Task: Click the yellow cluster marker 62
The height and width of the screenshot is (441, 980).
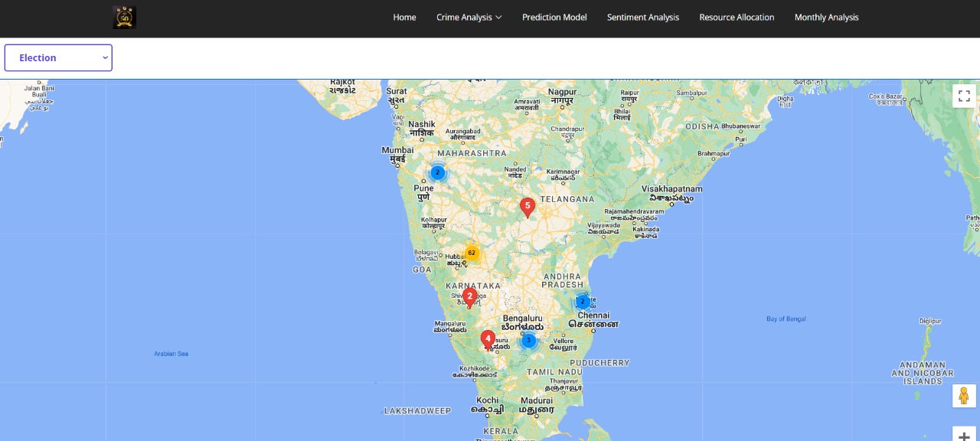Action: [x=472, y=253]
